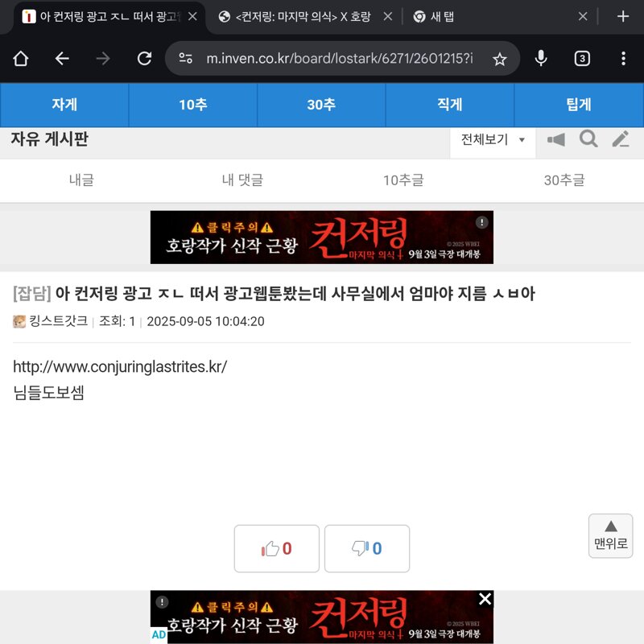Screen dimensions: 644x644
Task: Start voice search with the microphone
Action: pos(541,58)
